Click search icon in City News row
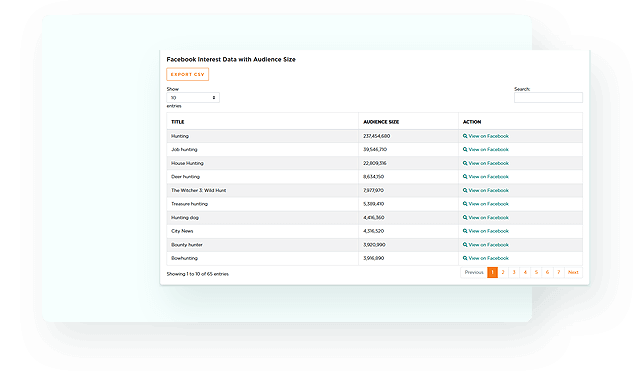633x371 pixels. pos(465,231)
